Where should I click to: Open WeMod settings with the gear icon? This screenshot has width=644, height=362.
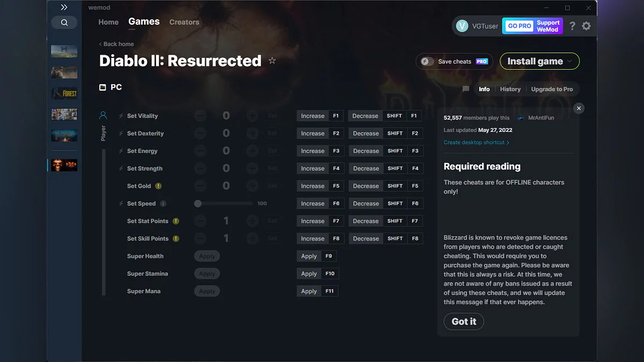point(586,25)
